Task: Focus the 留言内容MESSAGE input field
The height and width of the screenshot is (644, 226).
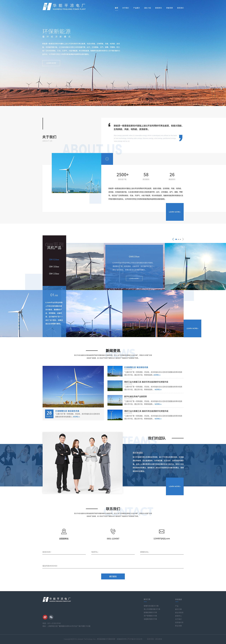Action: point(113,566)
